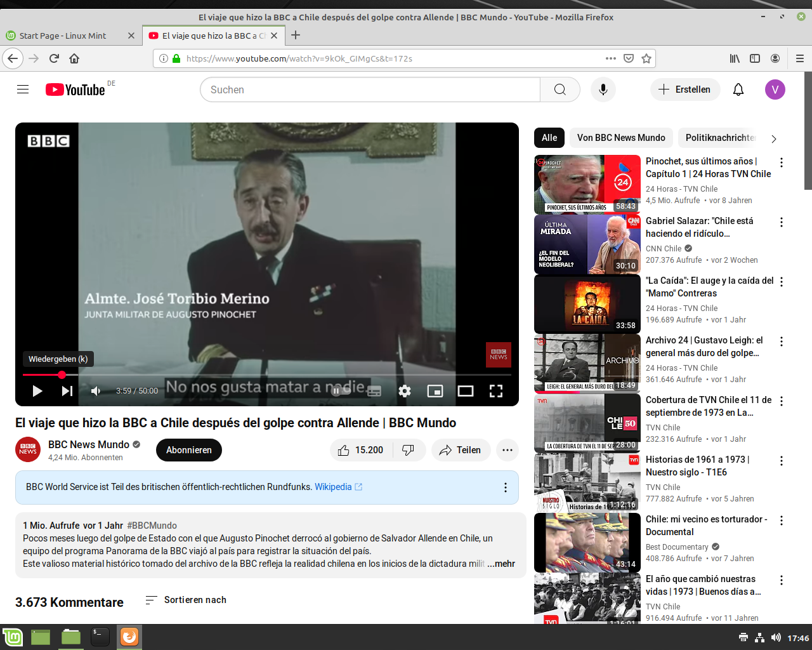The width and height of the screenshot is (812, 650).
Task: Toggle the autoplay switch in player
Action: (341, 391)
